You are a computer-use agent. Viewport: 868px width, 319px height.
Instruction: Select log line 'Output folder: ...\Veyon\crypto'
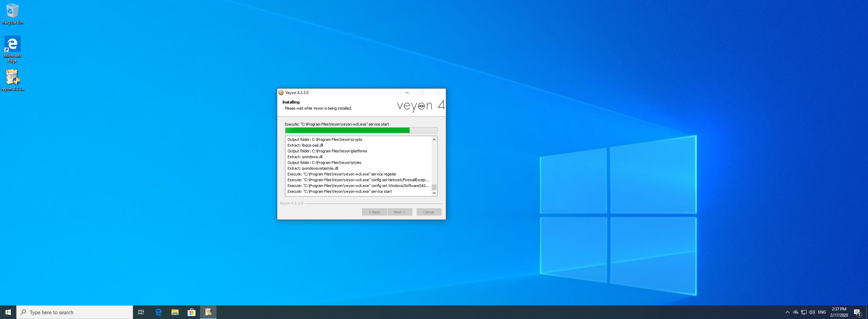tap(325, 139)
